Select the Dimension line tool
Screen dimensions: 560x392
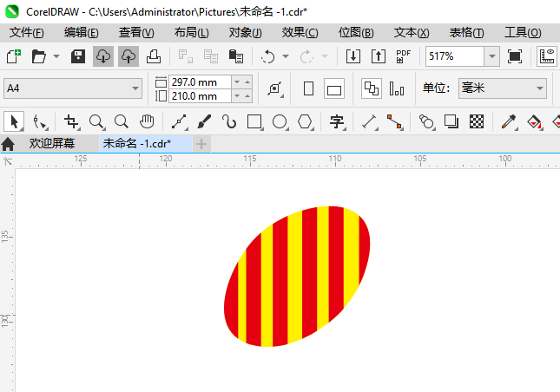pyautogui.click(x=370, y=122)
